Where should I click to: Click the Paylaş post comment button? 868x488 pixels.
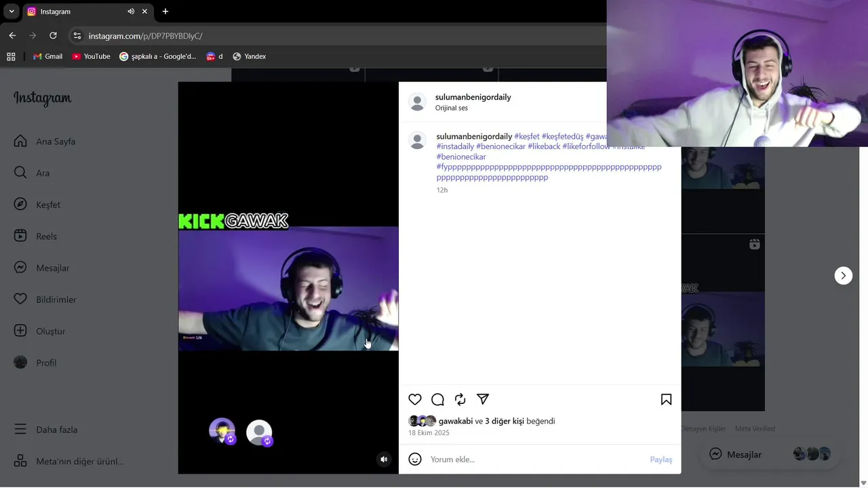(661, 460)
